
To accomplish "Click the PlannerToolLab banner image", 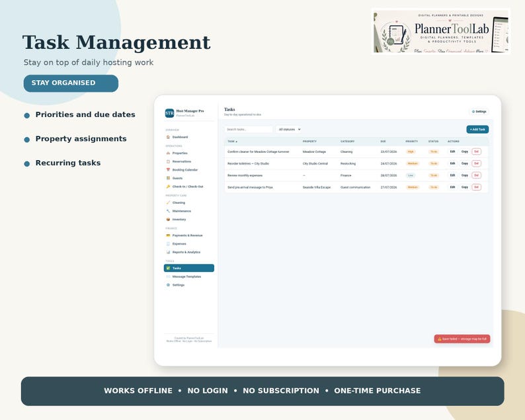I will point(440,31).
